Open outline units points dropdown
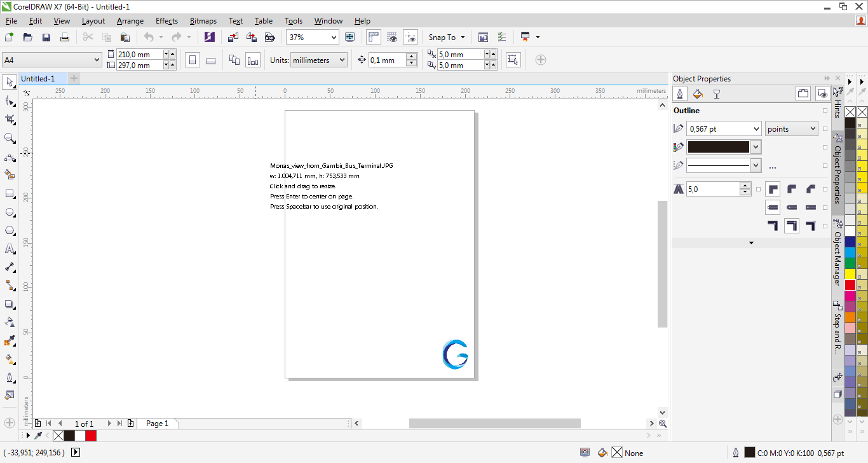Viewport: 868px width, 463px height. [x=812, y=129]
